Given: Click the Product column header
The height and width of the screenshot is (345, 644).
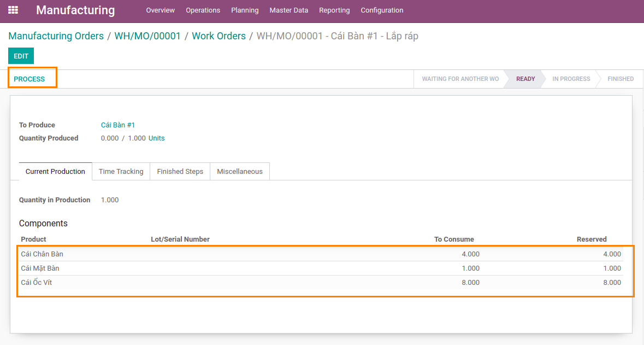Looking at the screenshot, I should pyautogui.click(x=34, y=239).
